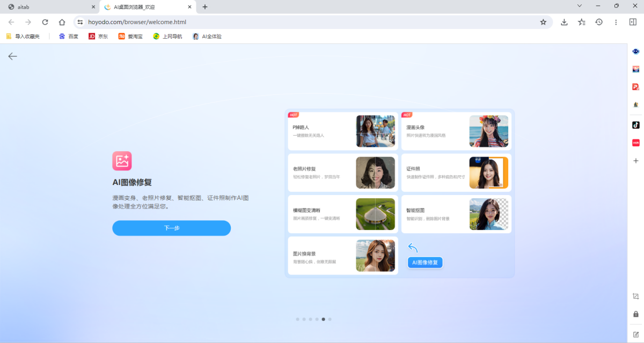Click the AI图像修复 heading text
644x343 pixels.
pos(132,182)
